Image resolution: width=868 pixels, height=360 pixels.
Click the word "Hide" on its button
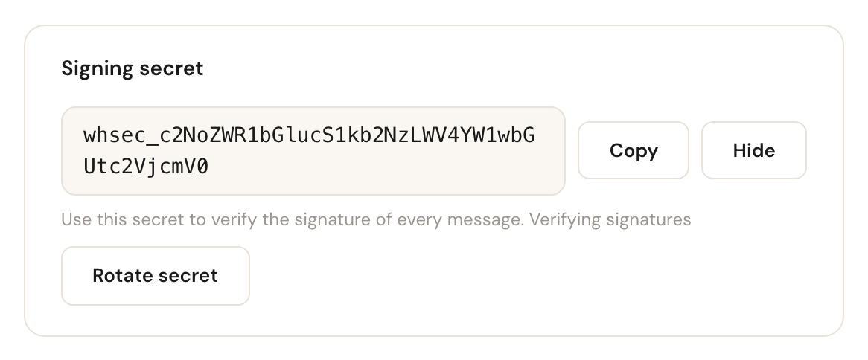coord(754,150)
